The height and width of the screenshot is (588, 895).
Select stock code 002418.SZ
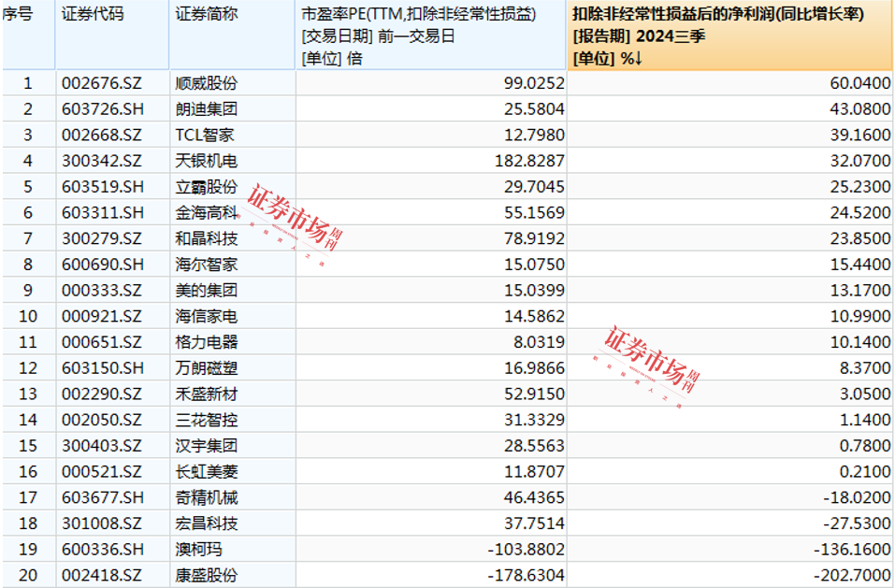(102, 576)
